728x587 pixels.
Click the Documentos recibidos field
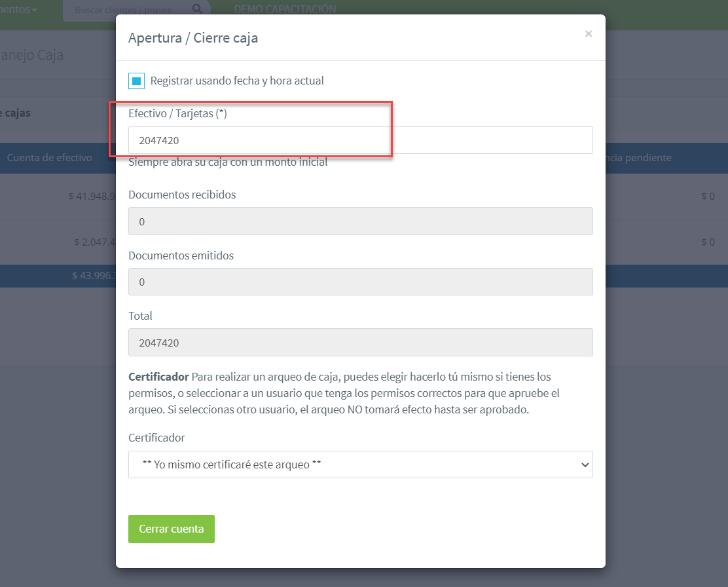coord(360,221)
